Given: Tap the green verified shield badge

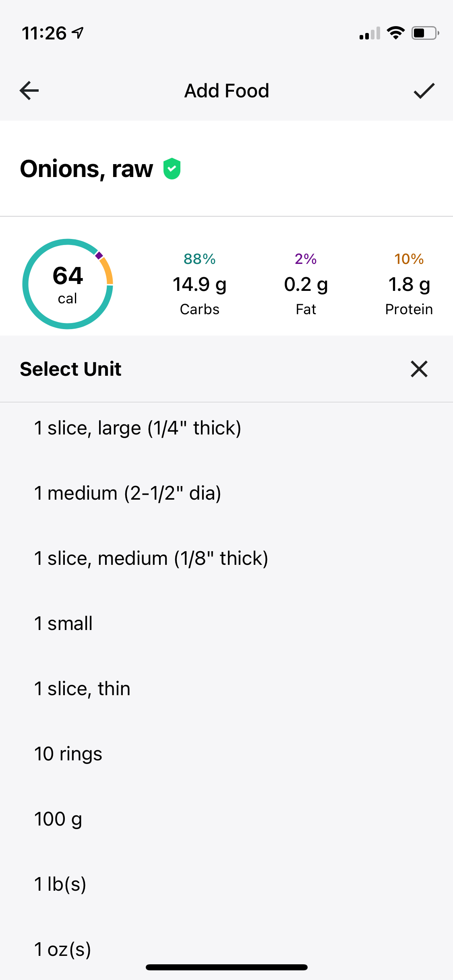Looking at the screenshot, I should (x=172, y=169).
